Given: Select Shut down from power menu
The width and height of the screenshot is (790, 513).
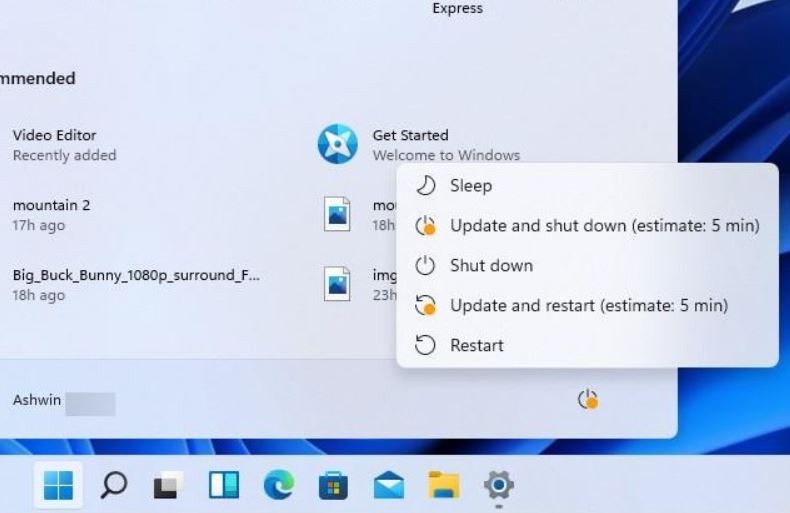Looking at the screenshot, I should point(587,266).
